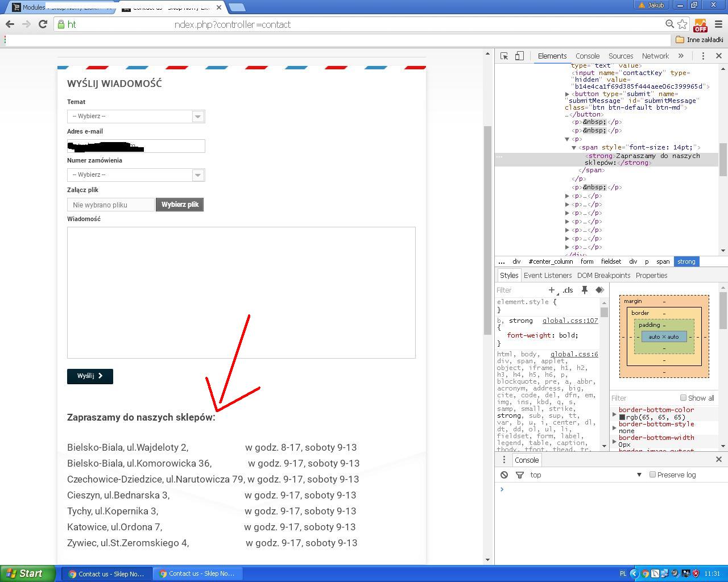728x582 pixels.
Task: Open the DevTools three-dot customize menu
Action: pyautogui.click(x=703, y=56)
